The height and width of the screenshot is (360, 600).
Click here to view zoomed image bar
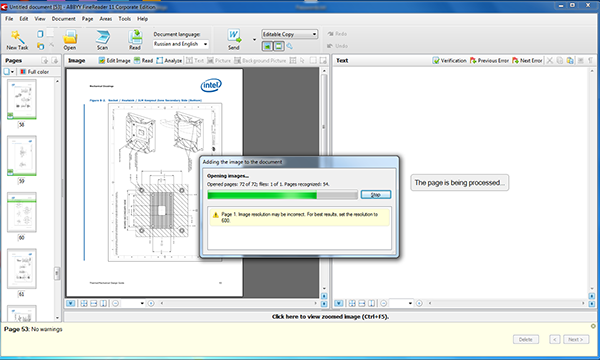coord(330,316)
